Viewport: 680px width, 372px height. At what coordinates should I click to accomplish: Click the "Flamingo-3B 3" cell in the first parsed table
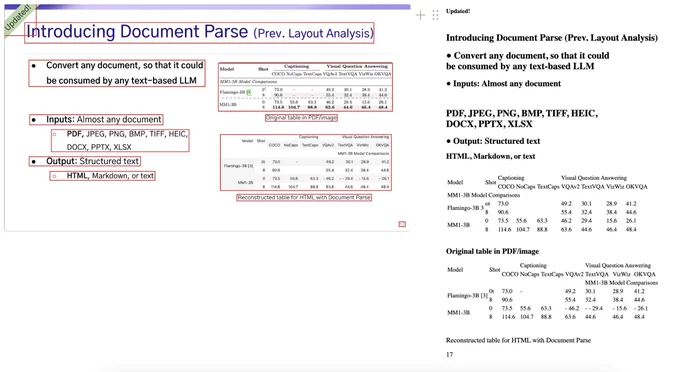[465, 208]
